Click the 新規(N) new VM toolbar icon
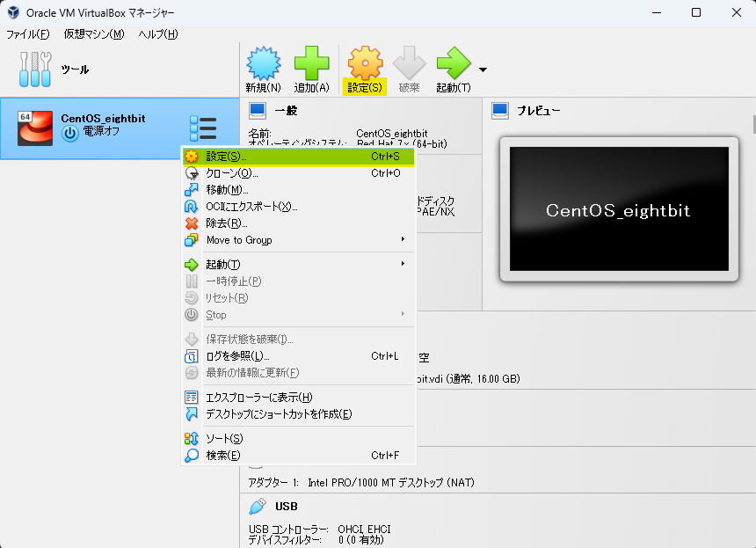The width and height of the screenshot is (756, 548). (263, 63)
